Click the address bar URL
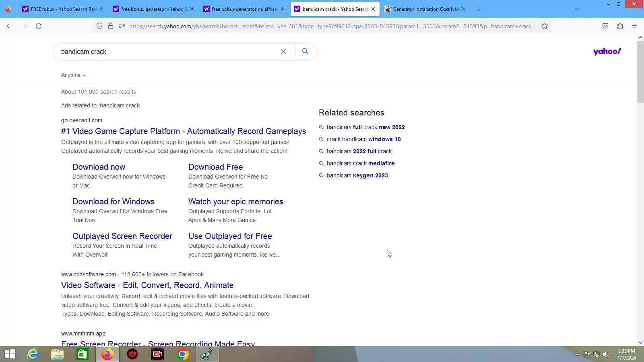Image resolution: width=644 pixels, height=362 pixels. [330, 26]
